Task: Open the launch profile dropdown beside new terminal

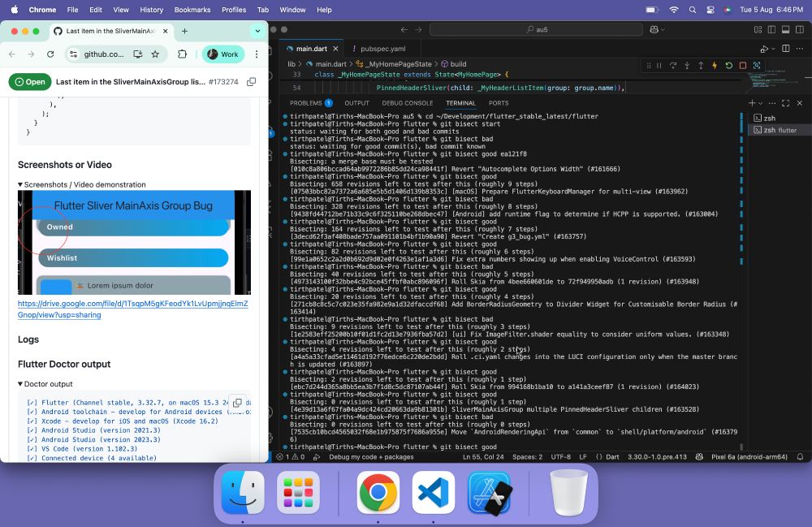Action: [x=760, y=104]
